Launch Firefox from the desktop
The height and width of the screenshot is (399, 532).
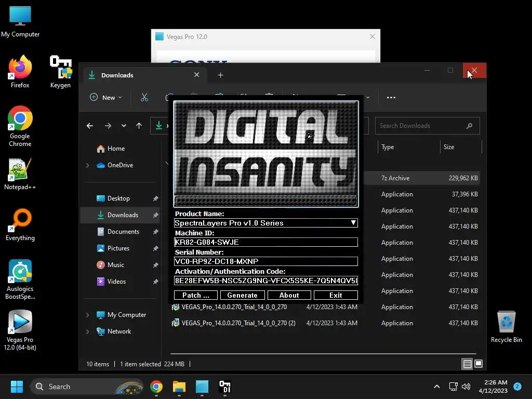20,72
